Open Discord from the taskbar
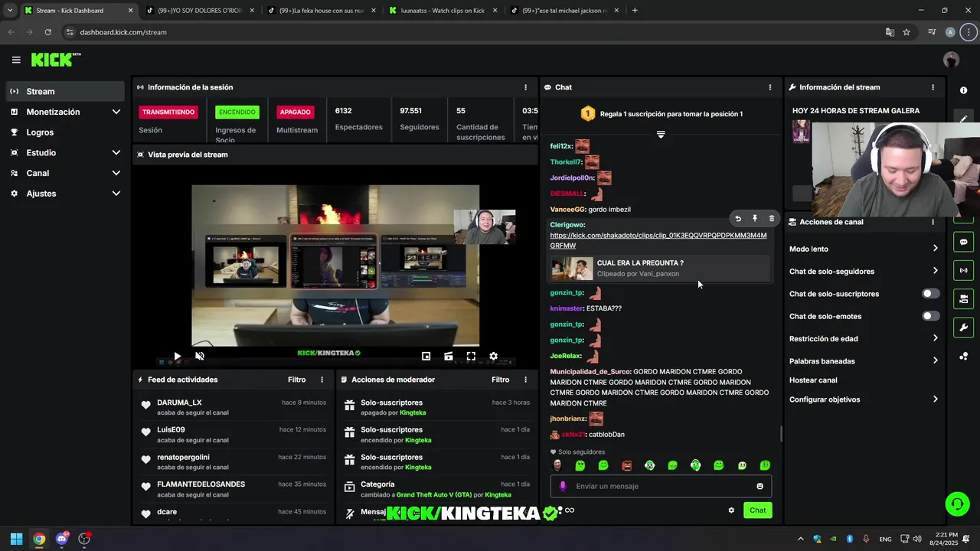The height and width of the screenshot is (551, 980). (62, 539)
